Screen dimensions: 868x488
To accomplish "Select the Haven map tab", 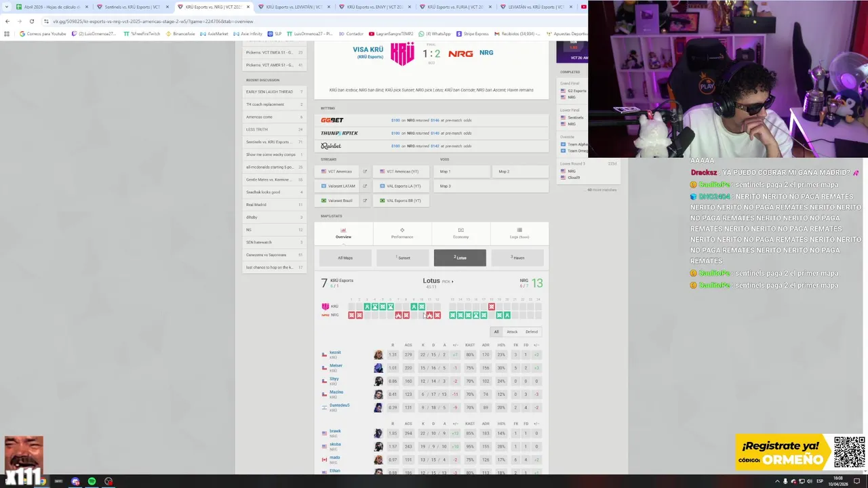I will 517,258.
